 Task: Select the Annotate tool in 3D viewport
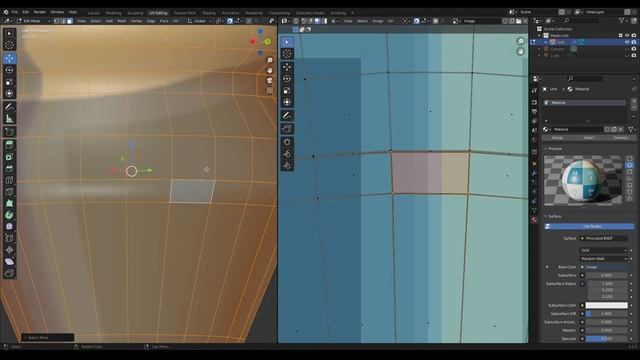(x=9, y=107)
